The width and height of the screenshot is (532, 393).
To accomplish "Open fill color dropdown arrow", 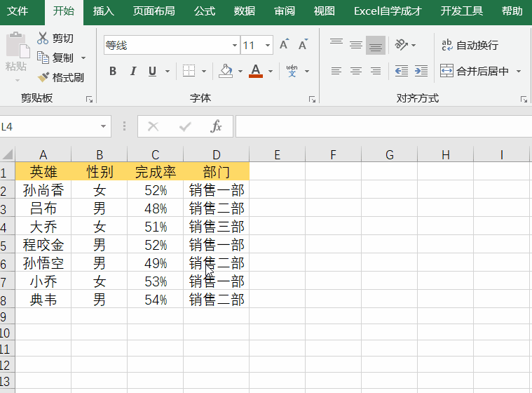I will tap(240, 72).
